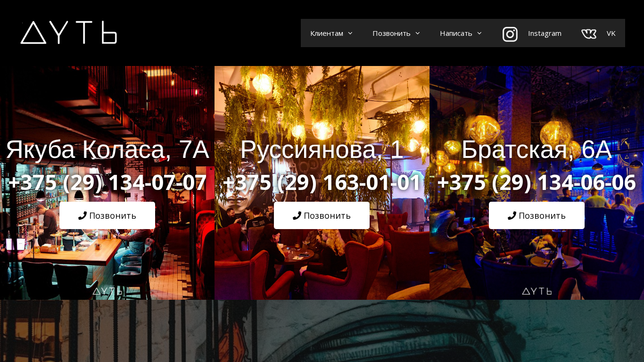Call the Руссиянова, 1 location with Позвонить
The image size is (644, 362).
coord(322,215)
